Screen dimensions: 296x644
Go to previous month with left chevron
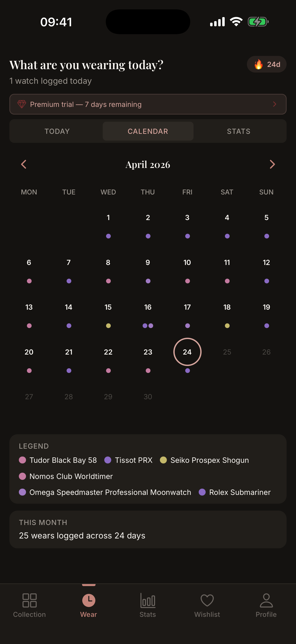(x=24, y=164)
